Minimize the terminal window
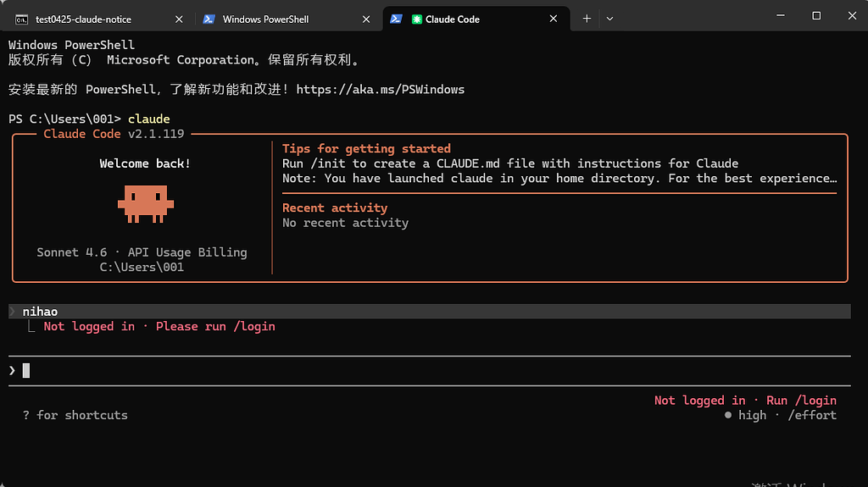 (781, 15)
